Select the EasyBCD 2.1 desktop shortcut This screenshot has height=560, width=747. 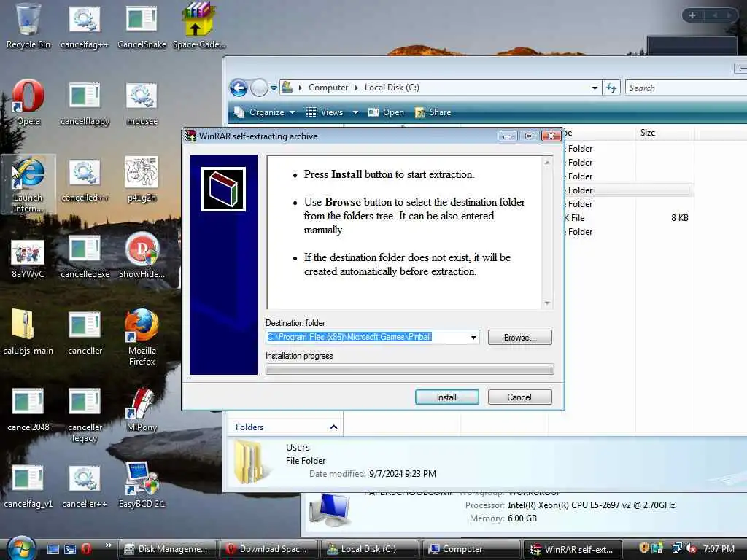point(142,485)
